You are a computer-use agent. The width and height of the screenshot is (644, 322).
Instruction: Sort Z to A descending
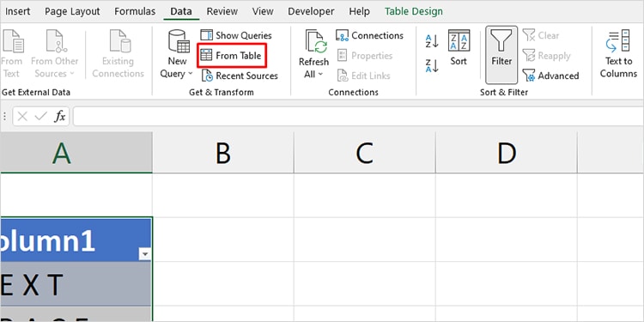pos(432,66)
